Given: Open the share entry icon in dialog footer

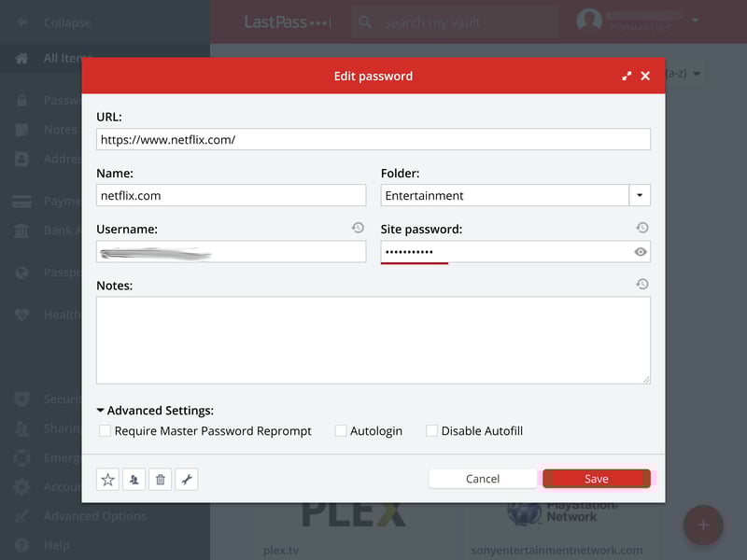Looking at the screenshot, I should click(x=134, y=480).
